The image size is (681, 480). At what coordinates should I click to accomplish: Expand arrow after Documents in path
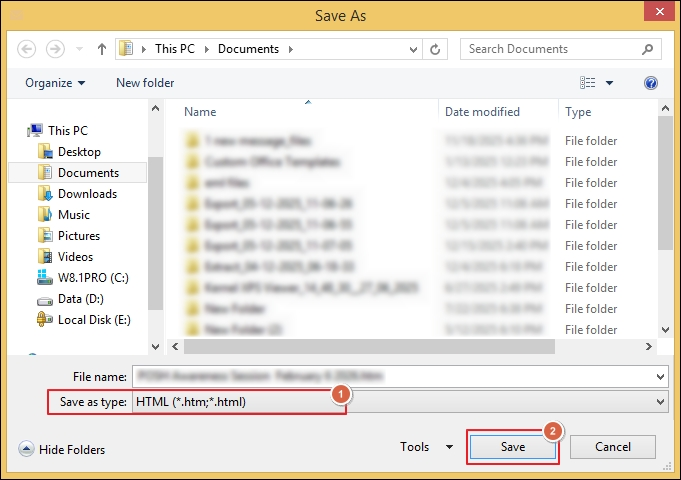coord(291,49)
